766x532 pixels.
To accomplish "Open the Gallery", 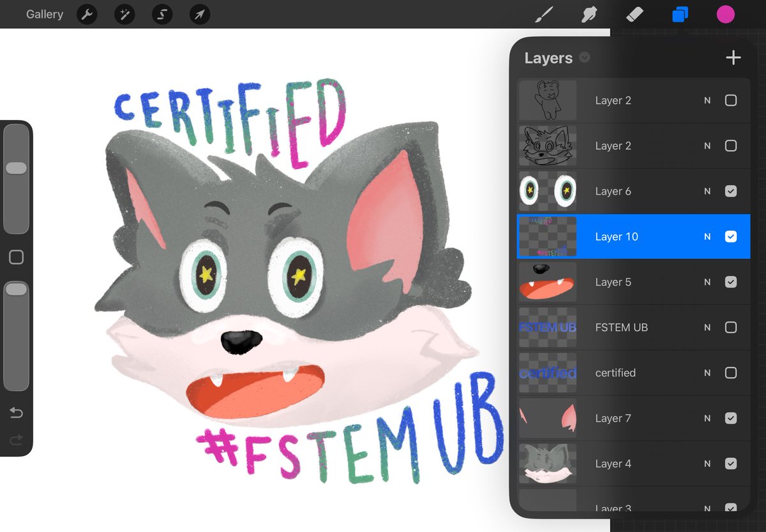I will 45,14.
